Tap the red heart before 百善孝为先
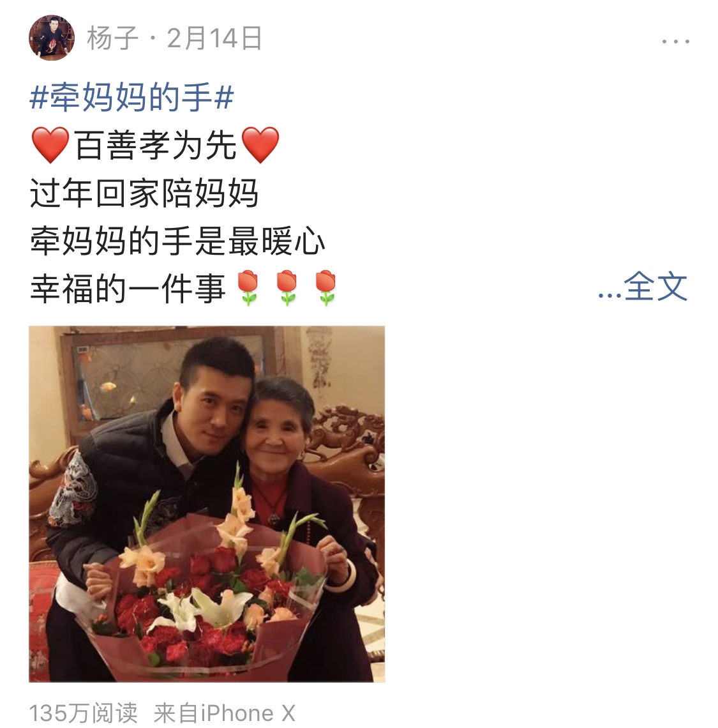The height and width of the screenshot is (728, 718). (x=50, y=145)
